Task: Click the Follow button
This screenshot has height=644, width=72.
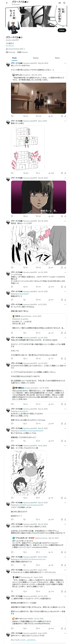Action: pyautogui.click(x=62, y=30)
